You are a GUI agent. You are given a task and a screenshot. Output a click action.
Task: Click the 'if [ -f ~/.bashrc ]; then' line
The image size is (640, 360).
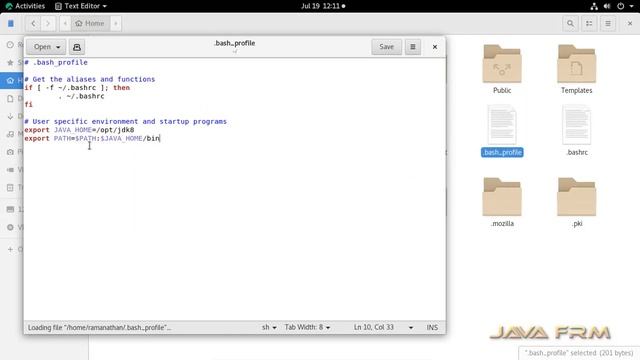click(77, 88)
